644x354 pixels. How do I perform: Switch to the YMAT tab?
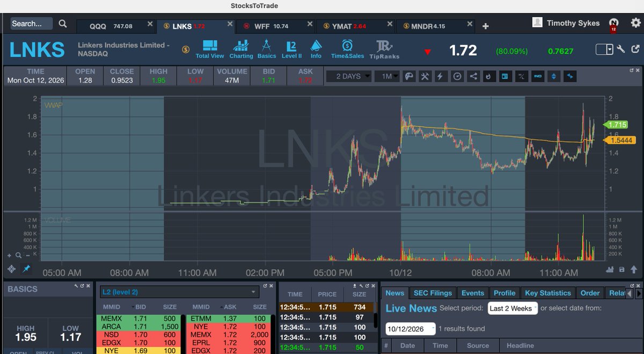coord(355,26)
